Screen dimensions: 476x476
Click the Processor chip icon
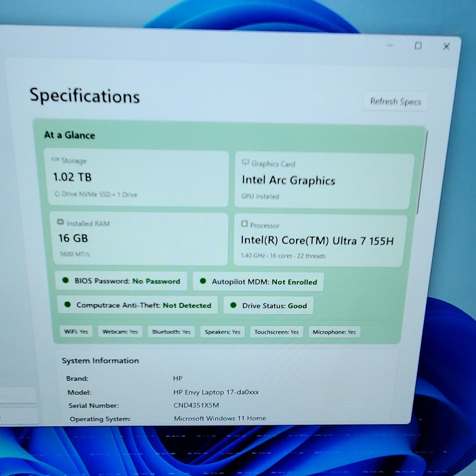244,224
